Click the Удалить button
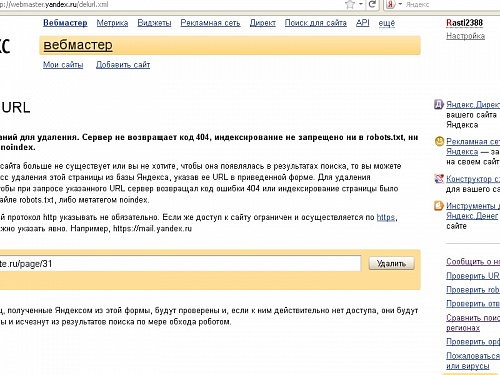This screenshot has height=375, width=500. pyautogui.click(x=391, y=264)
